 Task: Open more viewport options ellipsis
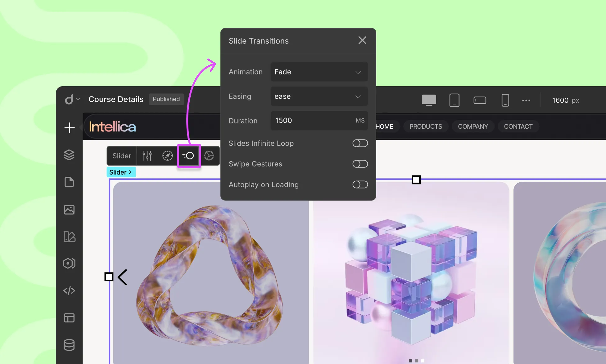click(x=526, y=100)
